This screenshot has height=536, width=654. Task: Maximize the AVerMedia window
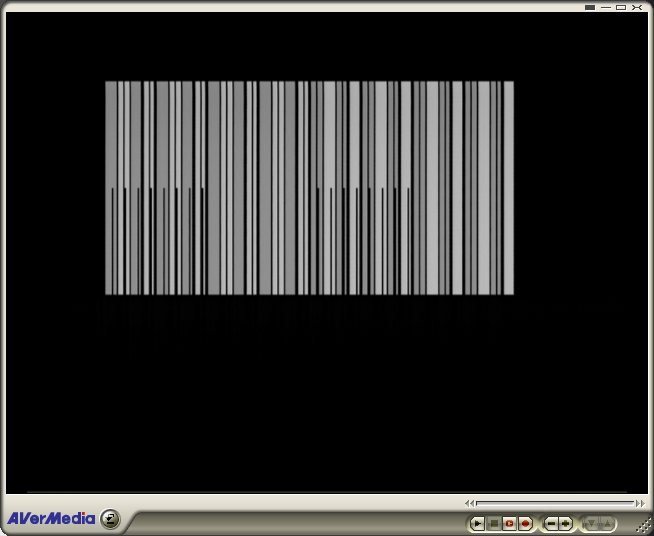click(621, 7)
